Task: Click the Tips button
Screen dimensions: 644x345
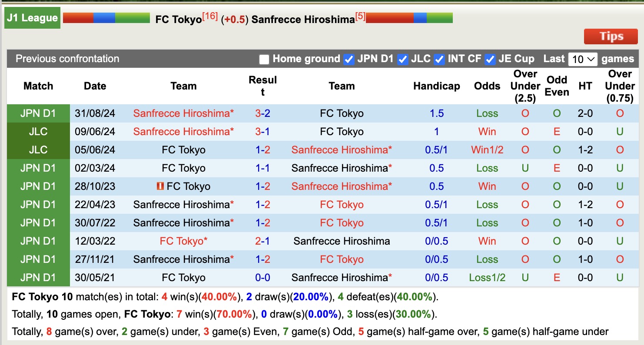Action: [x=611, y=36]
